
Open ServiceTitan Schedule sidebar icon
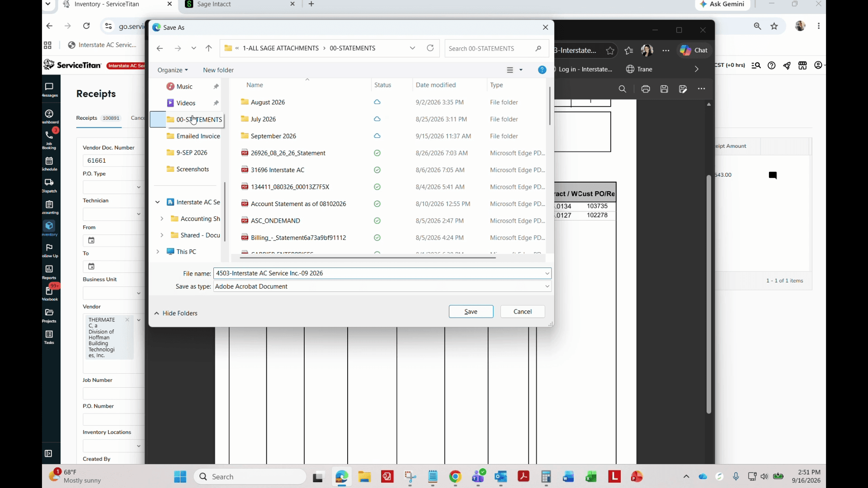click(x=49, y=164)
